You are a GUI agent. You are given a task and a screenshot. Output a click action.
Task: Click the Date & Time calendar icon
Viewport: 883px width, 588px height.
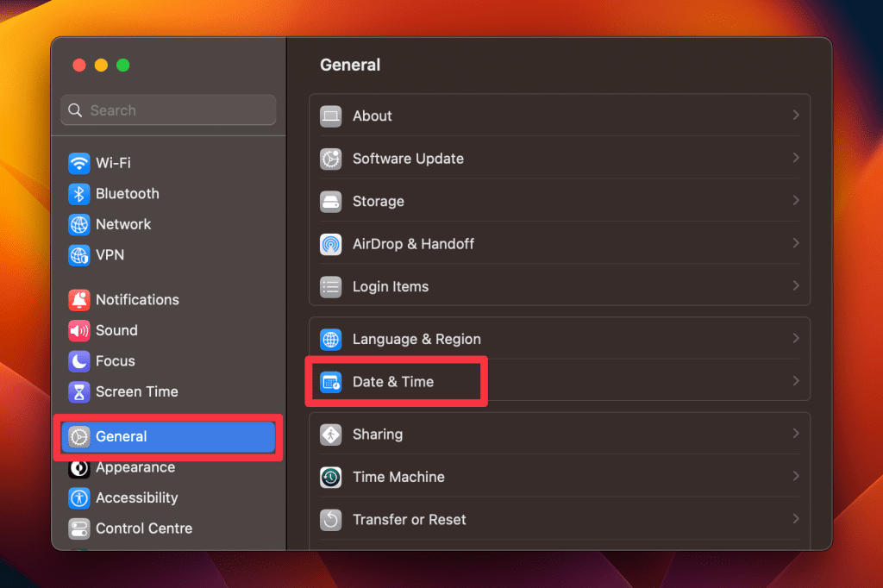click(x=330, y=382)
